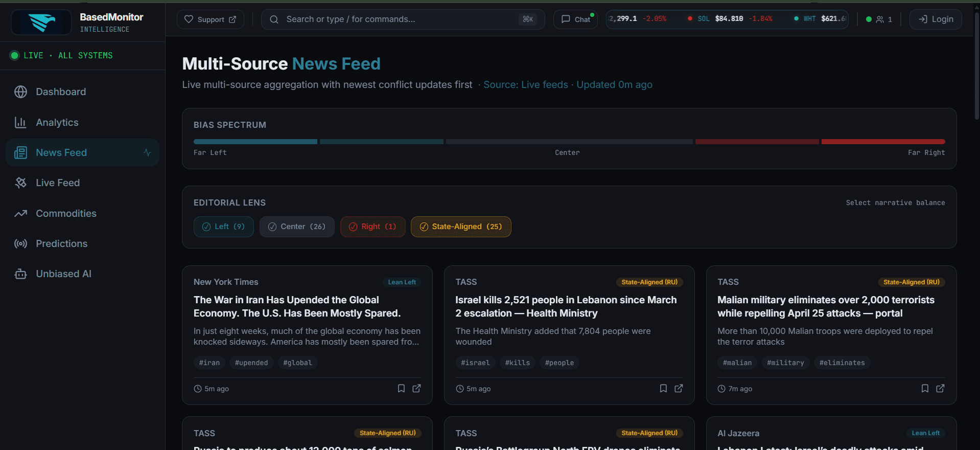The width and height of the screenshot is (980, 450).
Task: Click the #eliminates tag
Action: (x=842, y=363)
